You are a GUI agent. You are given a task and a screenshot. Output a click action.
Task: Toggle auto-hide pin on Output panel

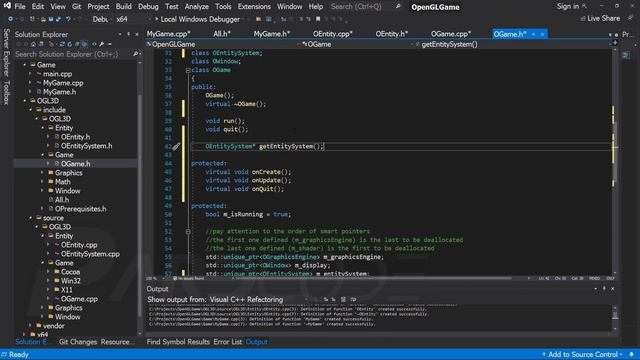click(604, 289)
